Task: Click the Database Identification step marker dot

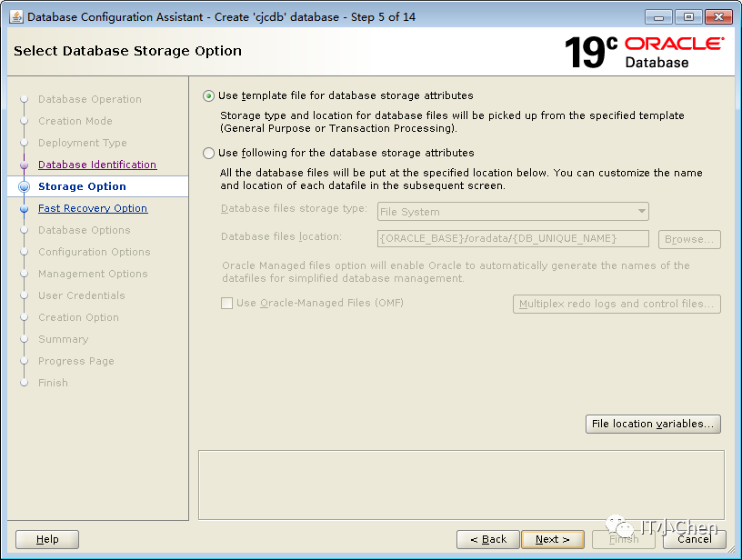Action: click(x=25, y=165)
